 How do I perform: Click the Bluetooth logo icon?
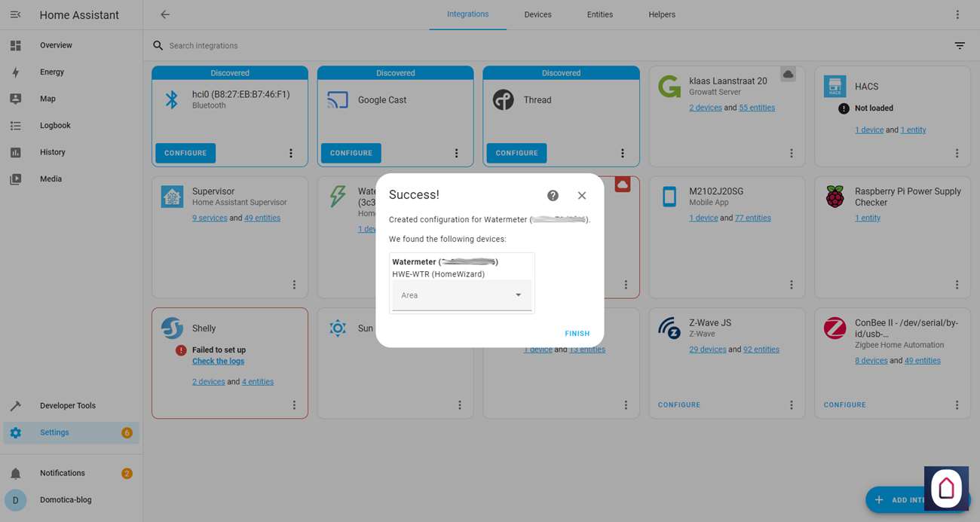pyautogui.click(x=172, y=99)
